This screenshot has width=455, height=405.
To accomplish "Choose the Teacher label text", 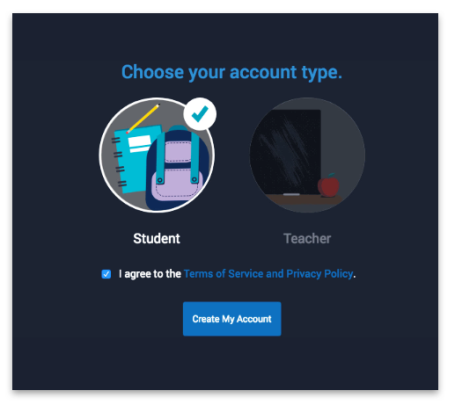I will point(307,239).
